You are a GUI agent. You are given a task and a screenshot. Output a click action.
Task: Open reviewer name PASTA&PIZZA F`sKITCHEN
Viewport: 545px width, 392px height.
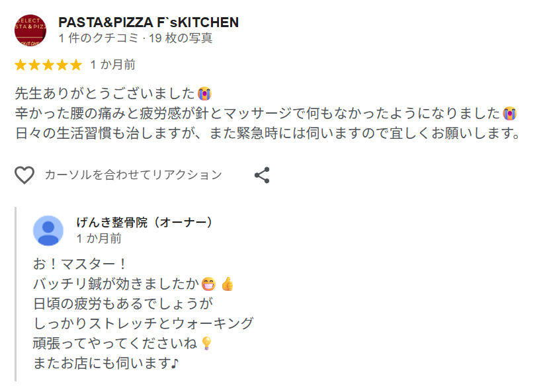tap(148, 22)
